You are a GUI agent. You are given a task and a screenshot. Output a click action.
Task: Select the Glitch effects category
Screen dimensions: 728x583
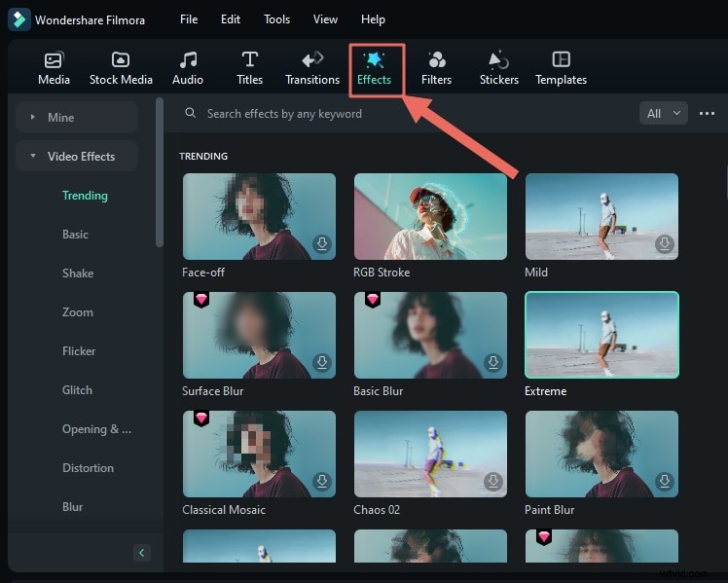tap(77, 390)
